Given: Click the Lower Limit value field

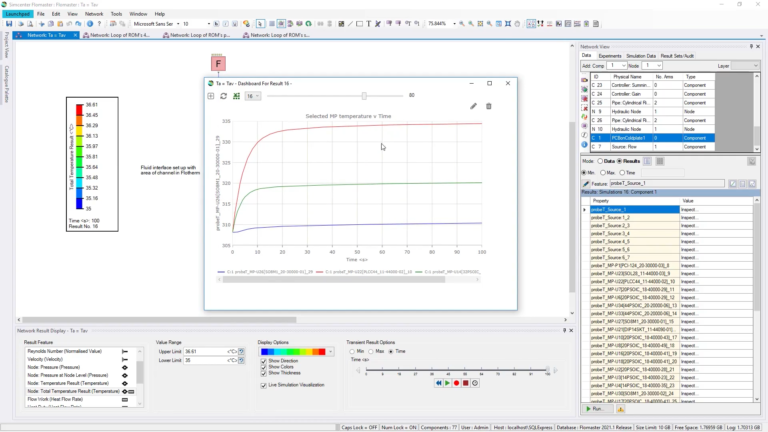Looking at the screenshot, I should pyautogui.click(x=204, y=360).
